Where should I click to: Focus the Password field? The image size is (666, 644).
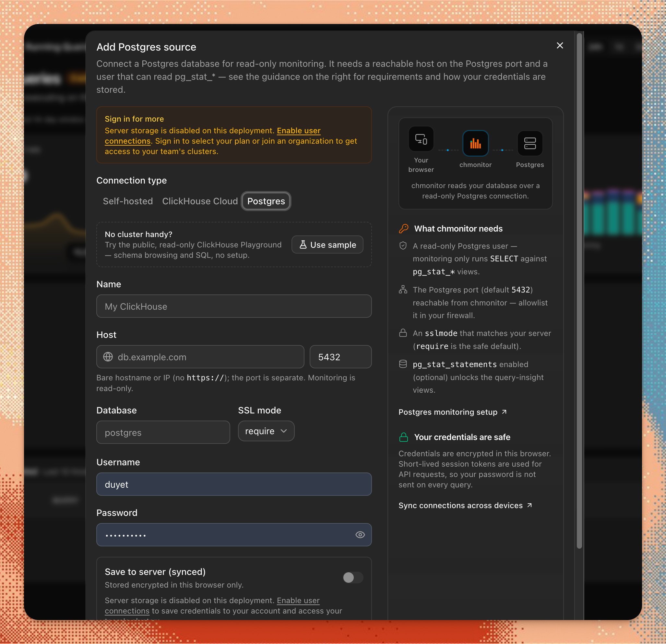pos(234,535)
